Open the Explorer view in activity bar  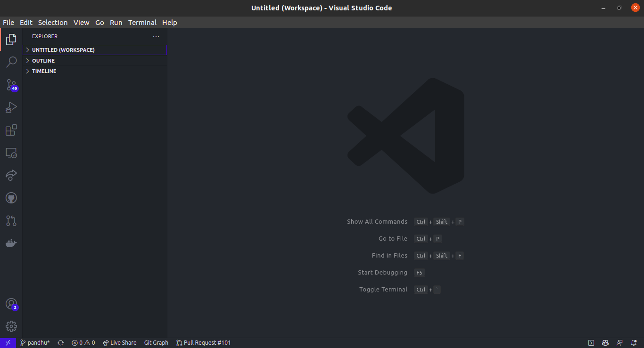[x=11, y=40]
